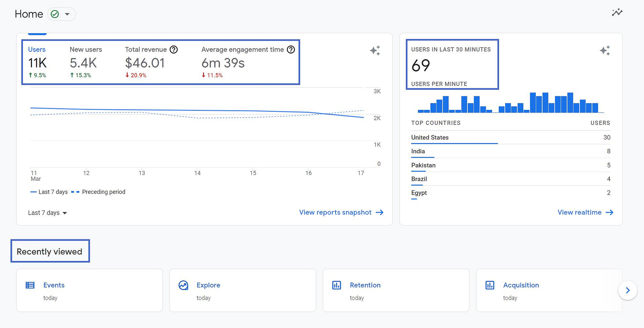Click the Acquisition report icon
644x328 pixels.
point(489,285)
